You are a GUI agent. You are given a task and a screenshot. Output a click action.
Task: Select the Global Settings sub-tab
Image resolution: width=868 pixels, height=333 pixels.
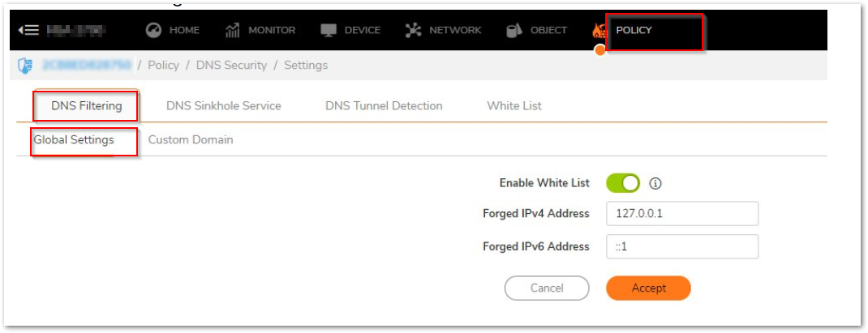pyautogui.click(x=74, y=139)
